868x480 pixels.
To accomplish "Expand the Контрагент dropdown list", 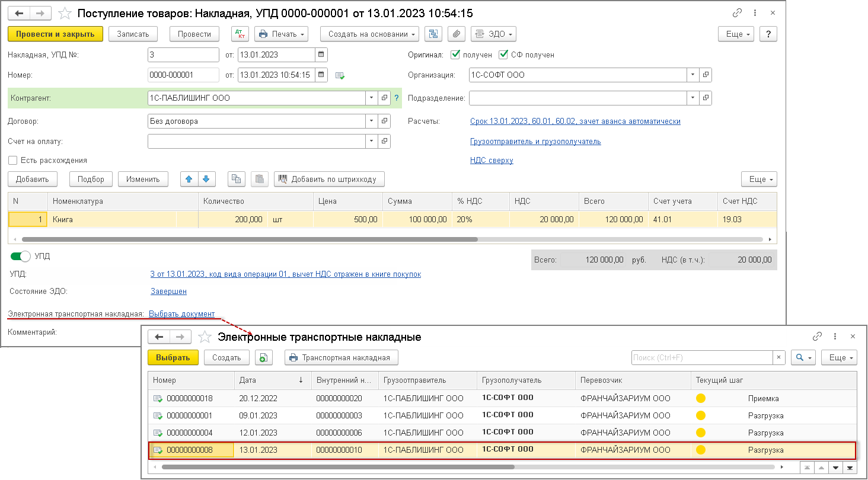I will (x=371, y=98).
